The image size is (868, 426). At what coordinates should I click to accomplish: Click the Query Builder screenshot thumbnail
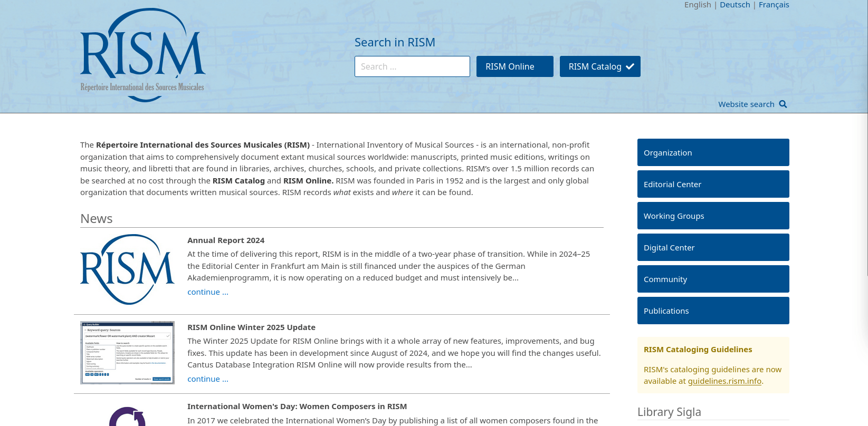[x=127, y=353]
